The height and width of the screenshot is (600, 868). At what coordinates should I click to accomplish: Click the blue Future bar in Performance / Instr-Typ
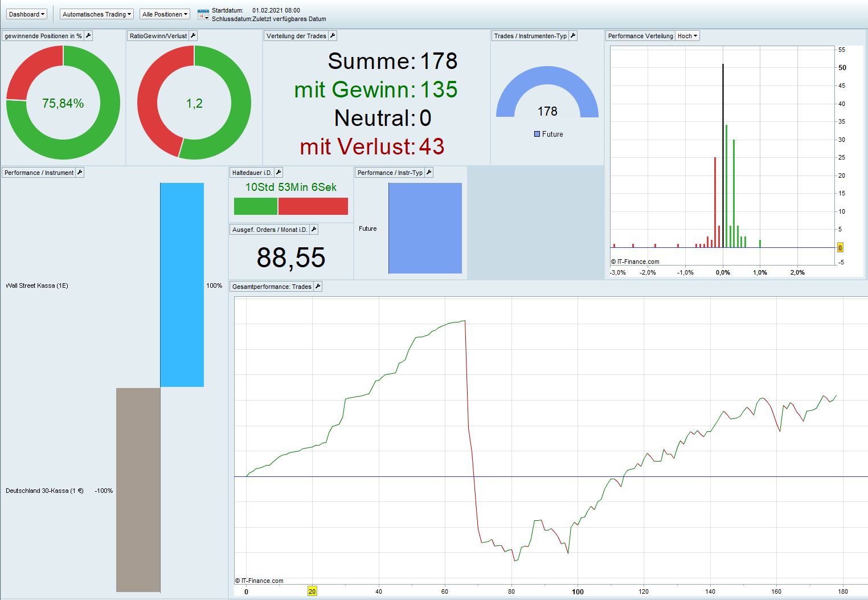[425, 228]
